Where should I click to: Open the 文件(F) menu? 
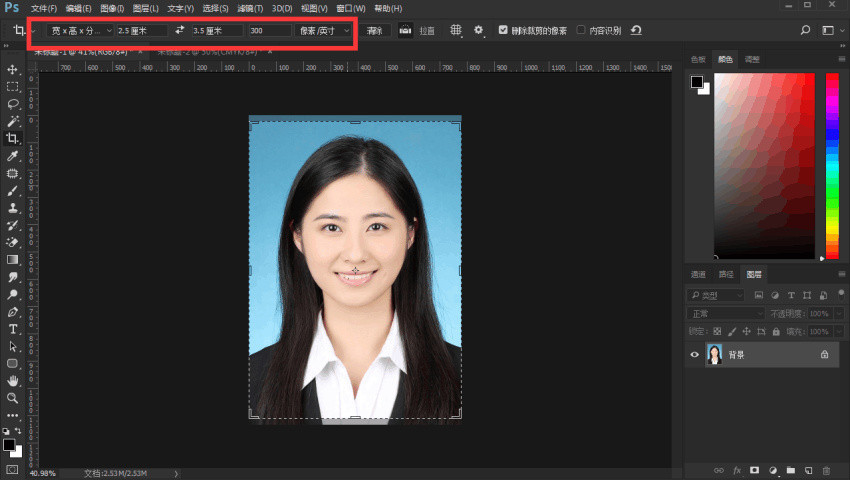[x=43, y=9]
